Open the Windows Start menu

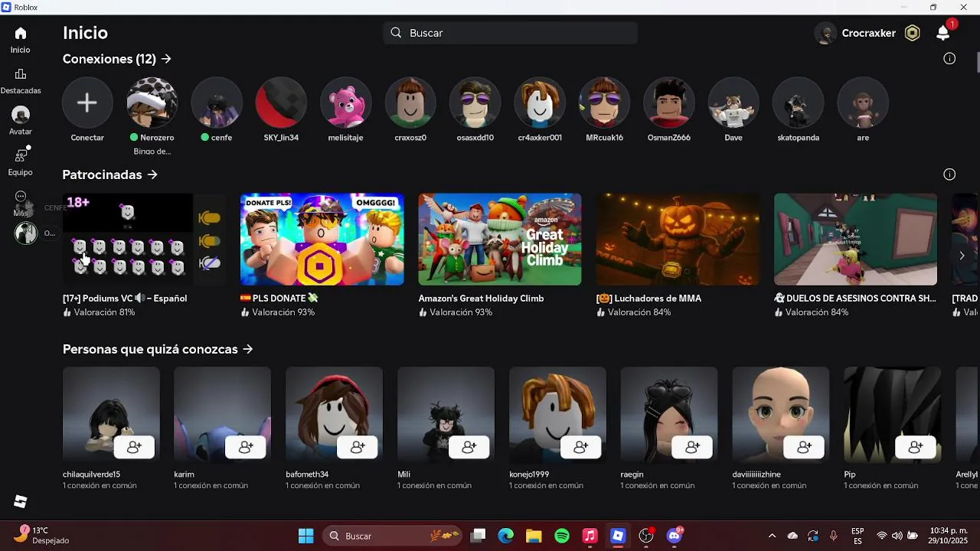point(305,536)
